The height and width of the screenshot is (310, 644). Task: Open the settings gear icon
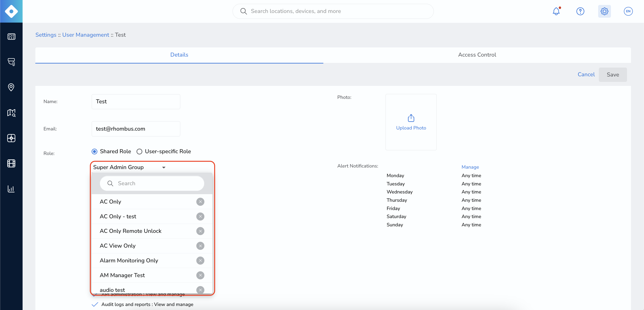point(604,11)
